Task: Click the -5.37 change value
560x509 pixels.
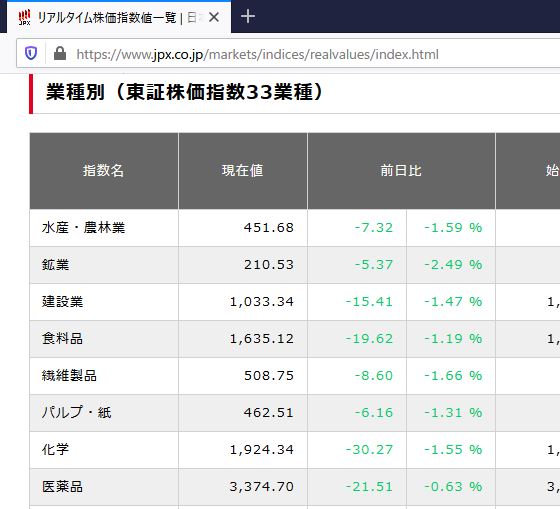Action: 374,265
